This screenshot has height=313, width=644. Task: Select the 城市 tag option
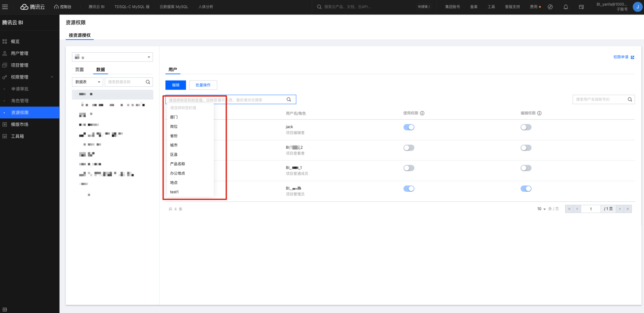(x=190, y=145)
